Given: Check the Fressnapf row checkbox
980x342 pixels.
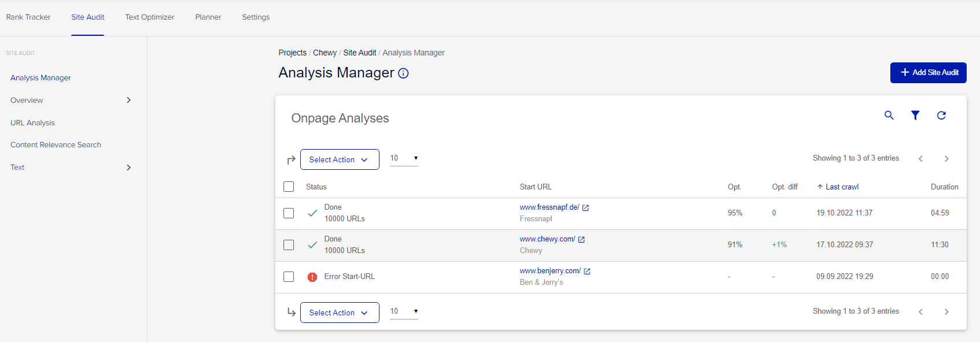Looking at the screenshot, I should [x=289, y=213].
